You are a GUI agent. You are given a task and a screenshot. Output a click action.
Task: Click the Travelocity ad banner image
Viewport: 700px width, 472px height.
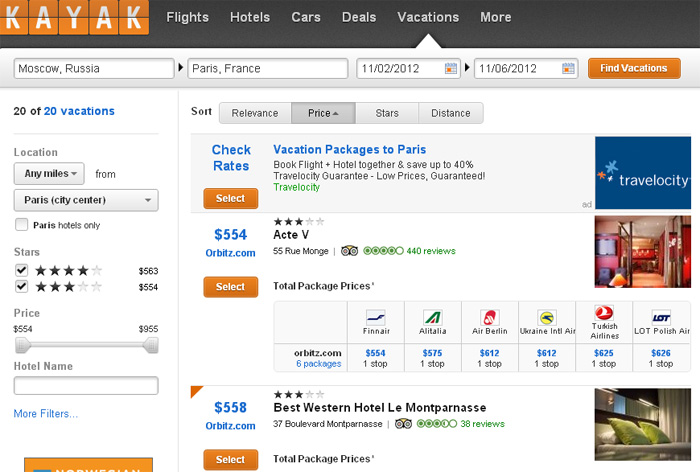pyautogui.click(x=643, y=173)
